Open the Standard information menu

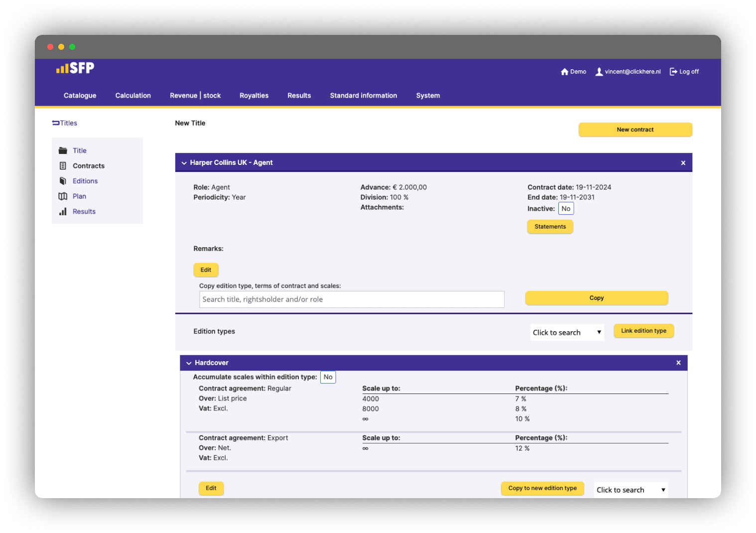tap(363, 96)
